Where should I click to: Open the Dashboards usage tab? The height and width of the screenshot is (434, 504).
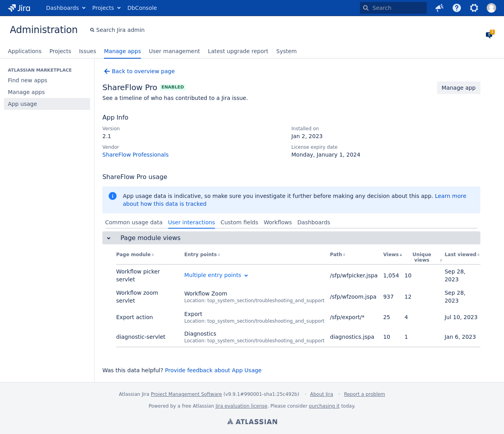click(x=314, y=222)
